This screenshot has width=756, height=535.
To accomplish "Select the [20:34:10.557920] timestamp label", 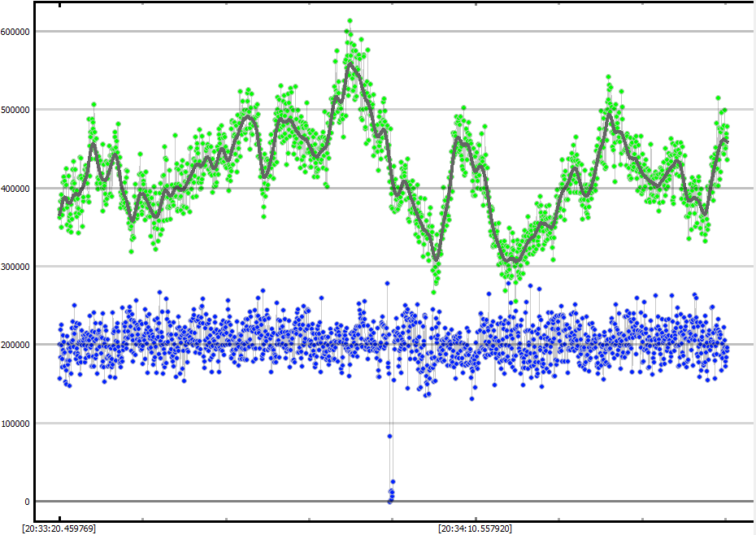I will (475, 528).
